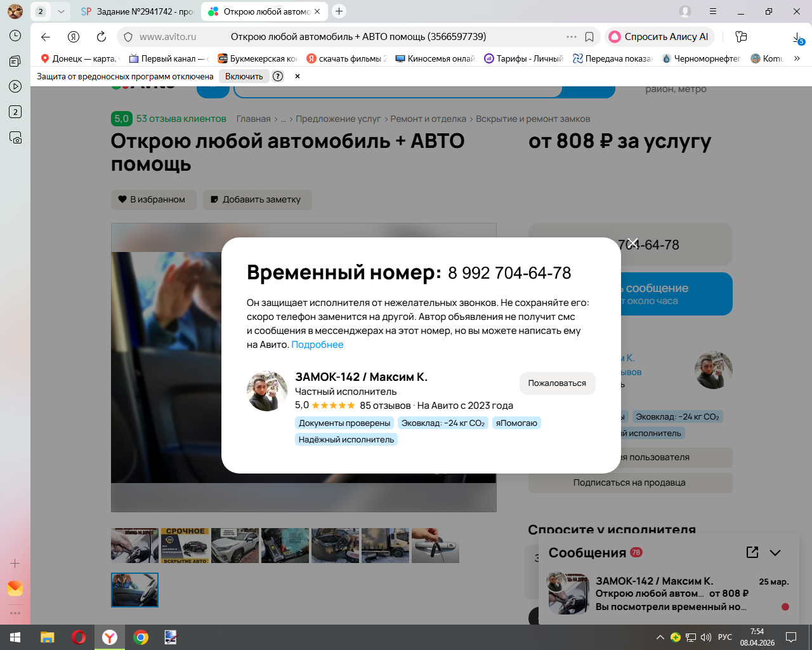Select the highlighted car interior thumbnail

134,590
